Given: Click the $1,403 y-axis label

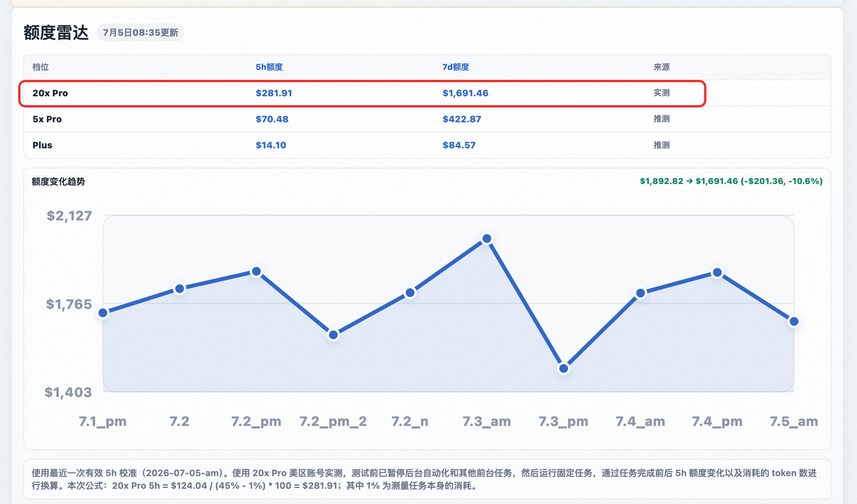Looking at the screenshot, I should click(68, 392).
